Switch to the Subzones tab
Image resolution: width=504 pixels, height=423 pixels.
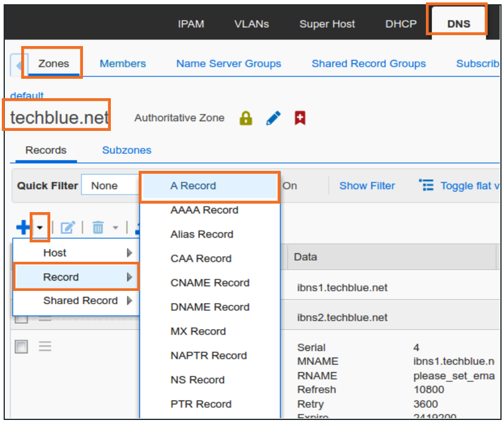click(x=127, y=150)
